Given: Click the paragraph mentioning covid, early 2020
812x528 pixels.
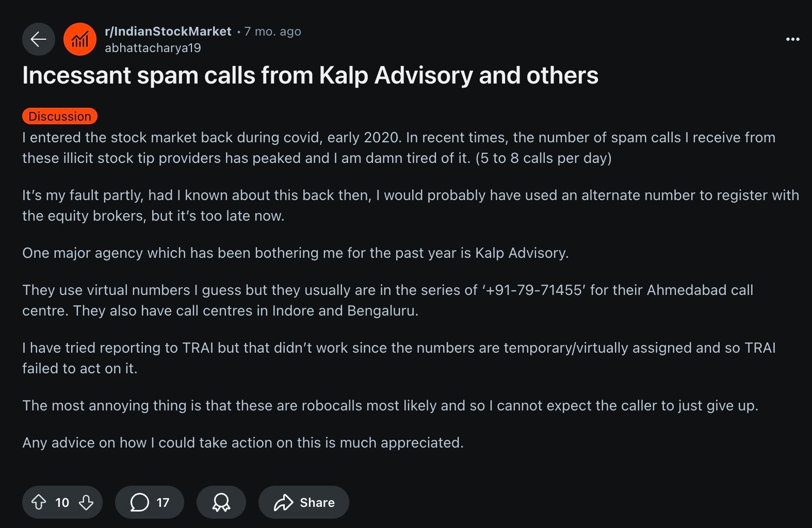Looking at the screenshot, I should point(398,147).
